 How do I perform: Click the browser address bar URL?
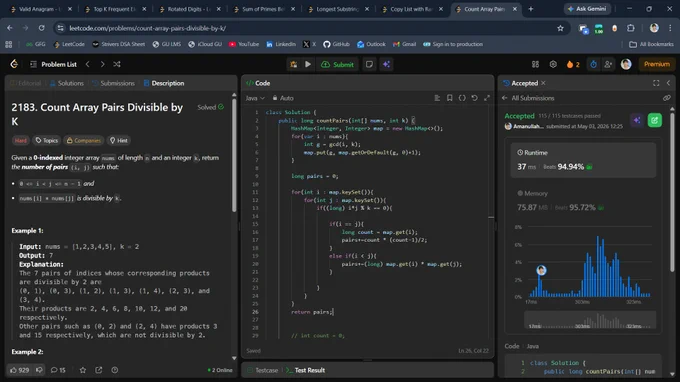[x=147, y=28]
